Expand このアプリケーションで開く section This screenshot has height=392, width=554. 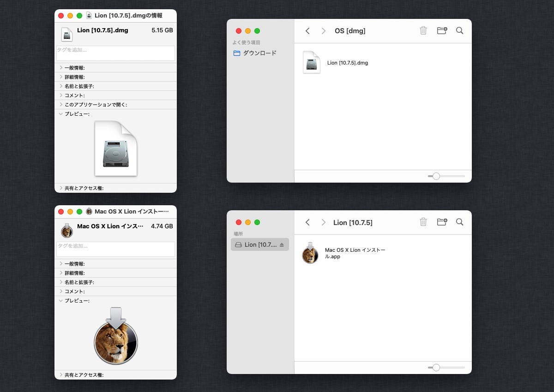tap(61, 105)
